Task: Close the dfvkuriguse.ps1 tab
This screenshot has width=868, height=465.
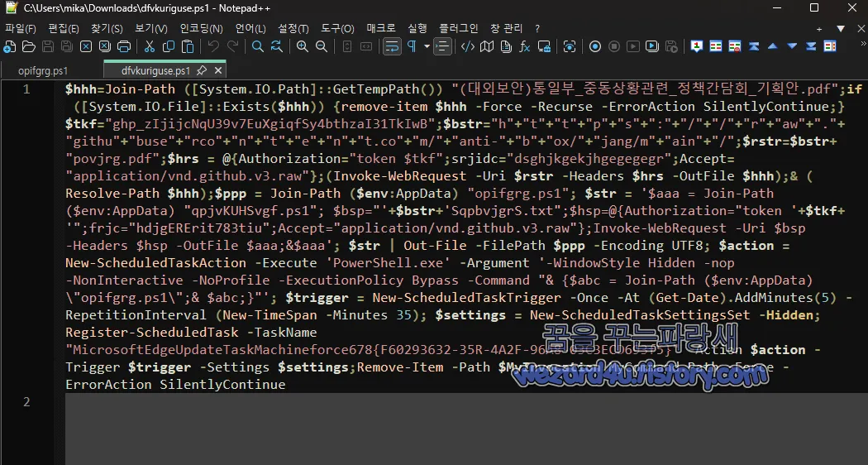Action: point(218,70)
